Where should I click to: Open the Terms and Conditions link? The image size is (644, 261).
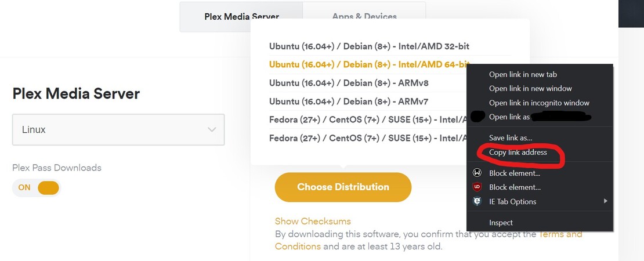560,234
